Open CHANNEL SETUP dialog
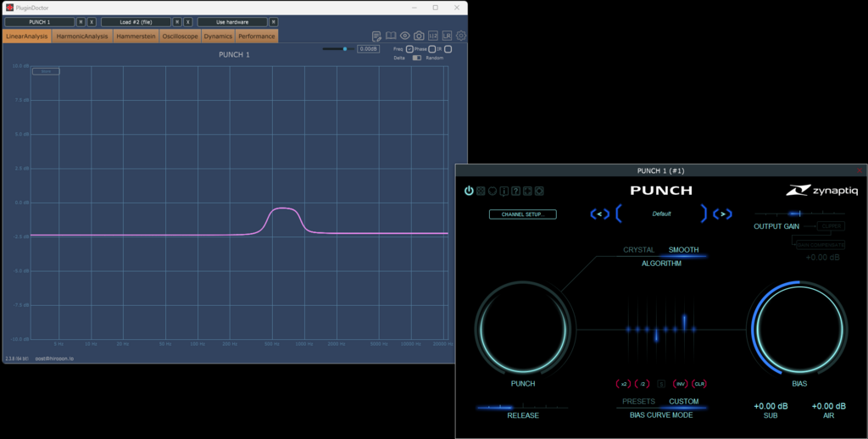The height and width of the screenshot is (439, 868). click(522, 214)
